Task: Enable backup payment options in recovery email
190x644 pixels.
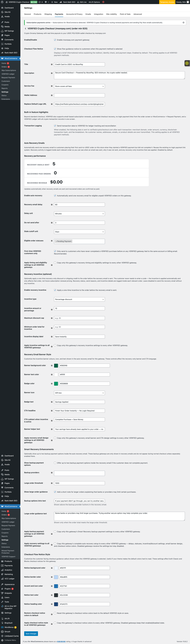Action: 55,463
